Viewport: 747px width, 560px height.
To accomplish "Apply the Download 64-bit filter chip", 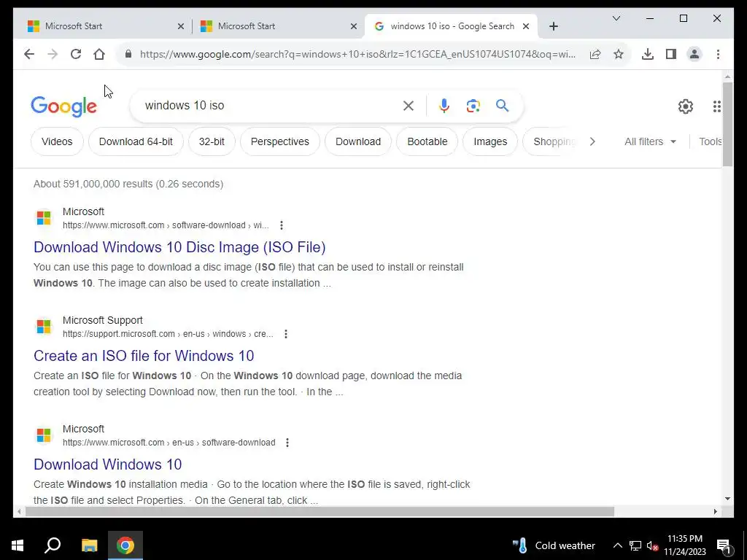I will pos(136,141).
